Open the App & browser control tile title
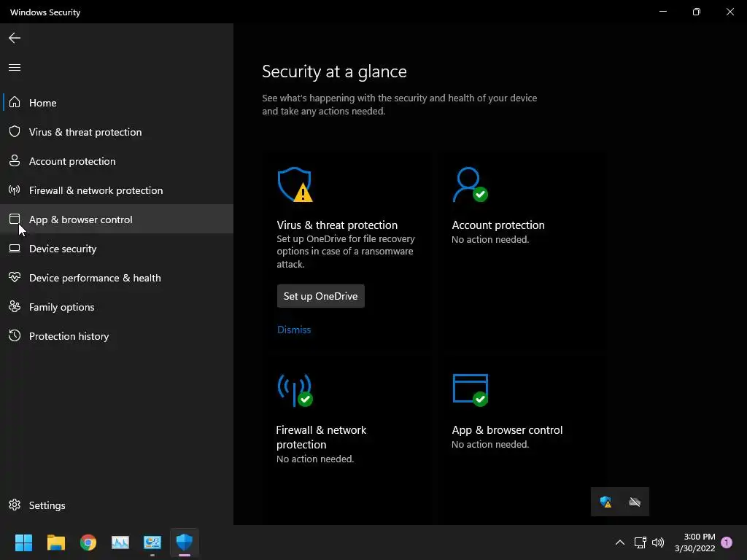747x560 pixels. point(507,430)
